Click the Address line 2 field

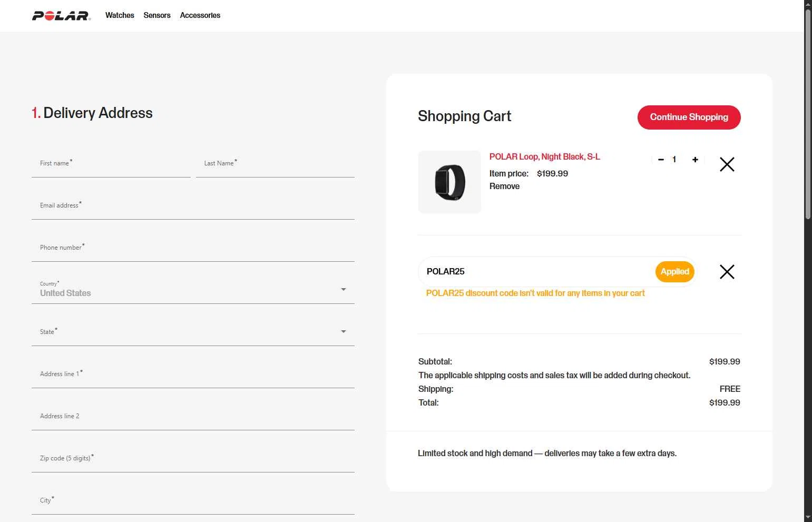pyautogui.click(x=193, y=416)
